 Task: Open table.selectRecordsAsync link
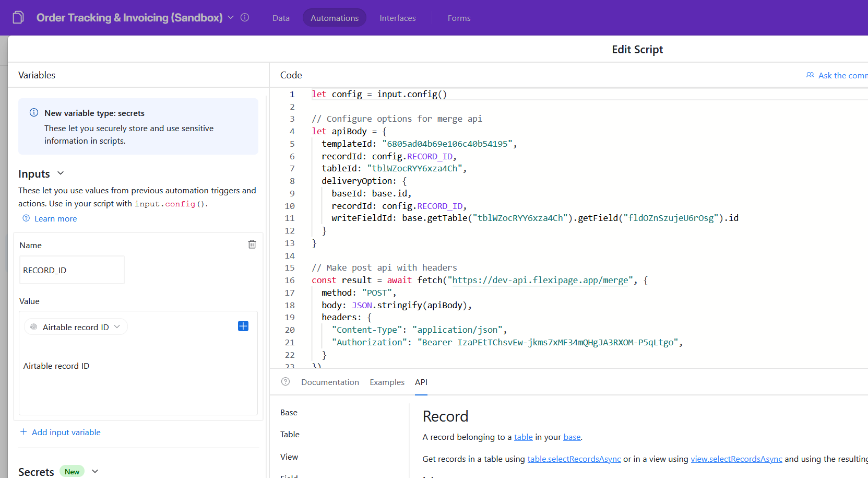[574, 459]
